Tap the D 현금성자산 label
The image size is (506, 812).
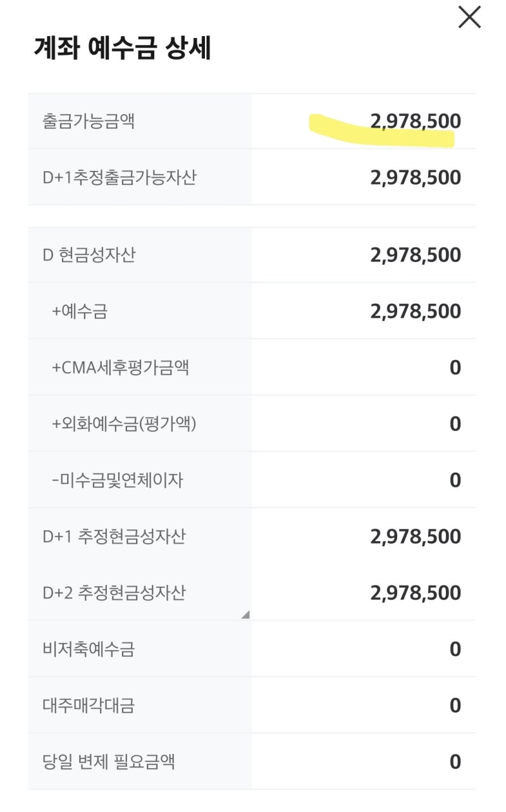click(89, 255)
